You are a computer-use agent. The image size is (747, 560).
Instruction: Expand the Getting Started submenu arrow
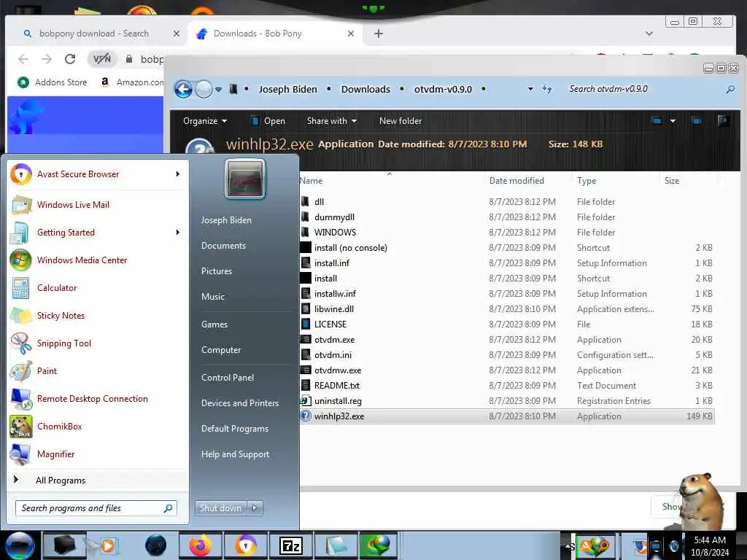tap(178, 233)
